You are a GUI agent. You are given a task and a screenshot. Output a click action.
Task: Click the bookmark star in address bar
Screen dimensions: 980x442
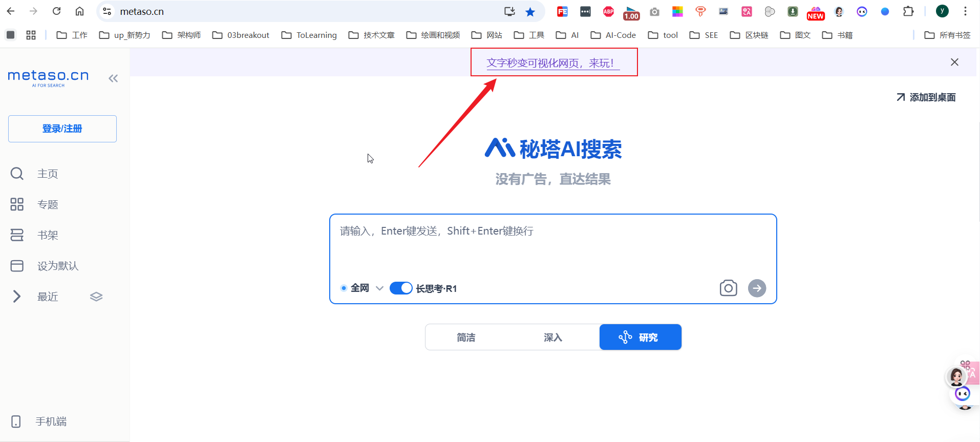530,12
